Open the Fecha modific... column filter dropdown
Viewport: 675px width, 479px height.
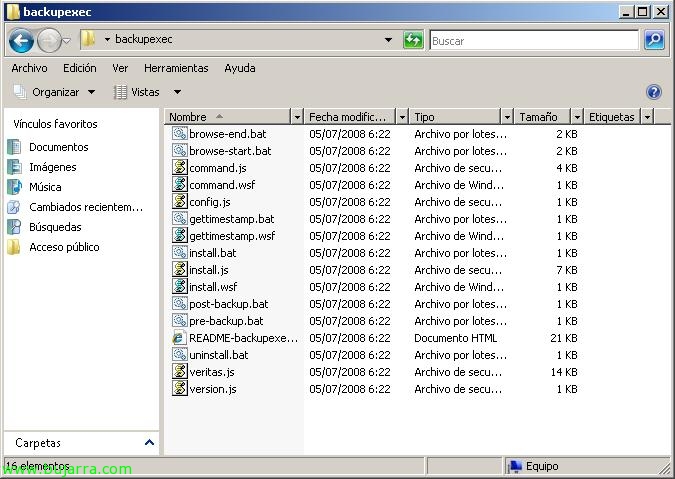click(x=402, y=117)
